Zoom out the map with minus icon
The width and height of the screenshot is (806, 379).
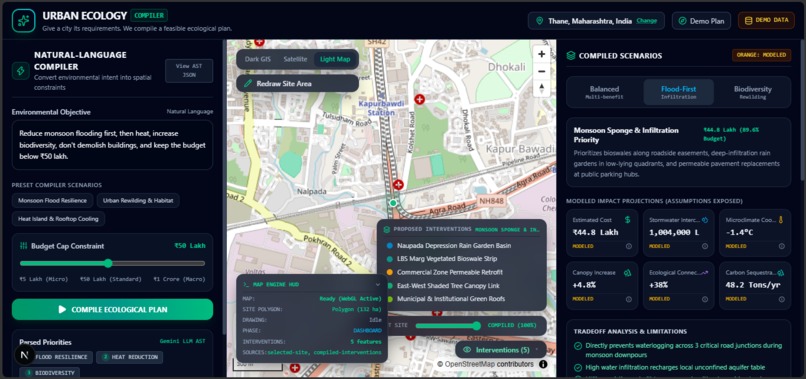point(541,71)
